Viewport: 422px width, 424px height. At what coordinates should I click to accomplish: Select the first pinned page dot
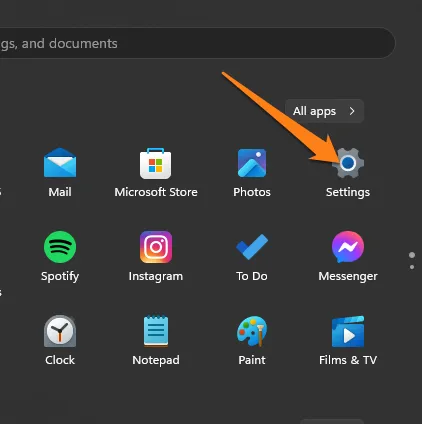coord(412,255)
